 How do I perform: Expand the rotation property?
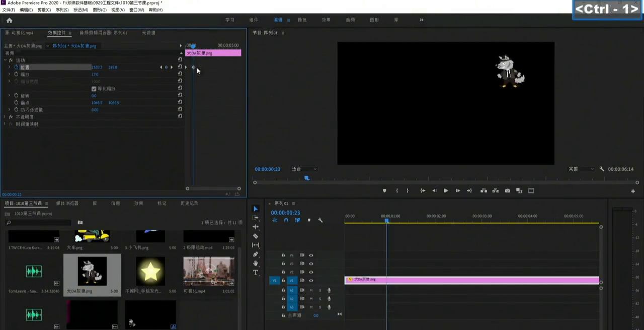click(9, 95)
